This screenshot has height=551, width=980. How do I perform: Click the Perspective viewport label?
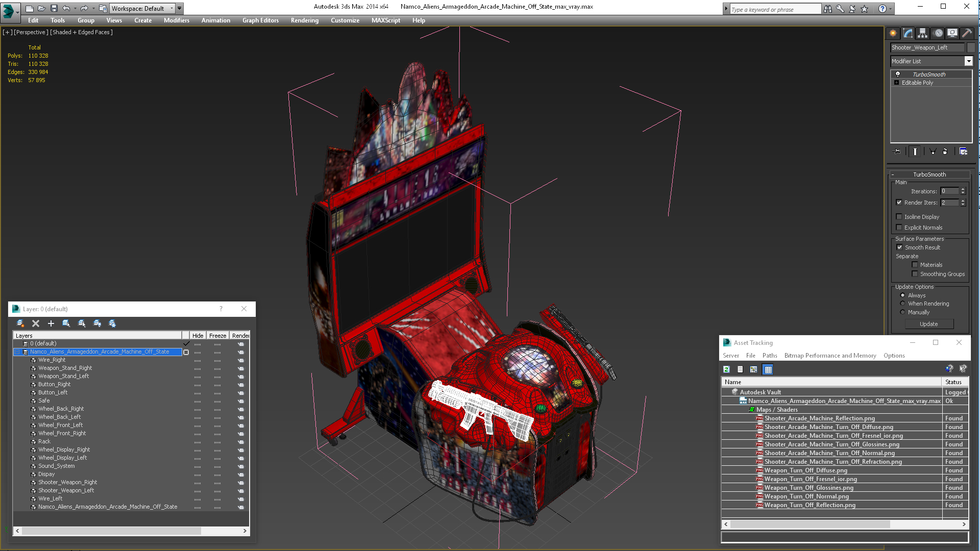coord(31,32)
